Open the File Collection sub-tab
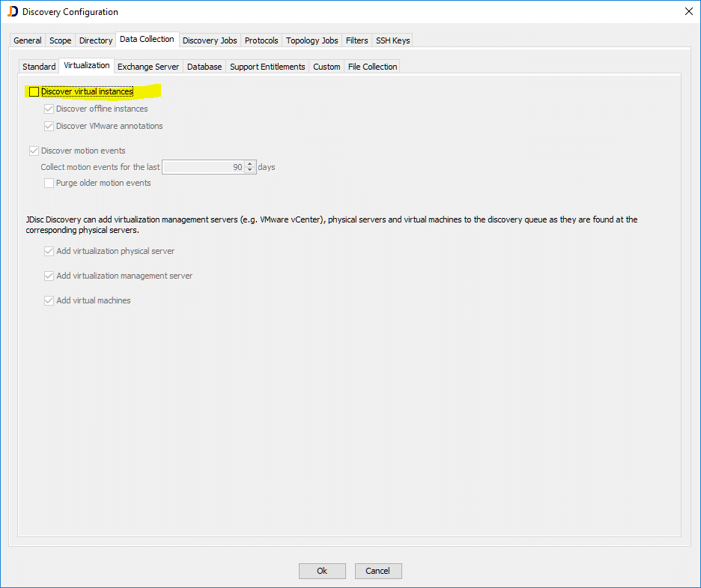This screenshot has height=588, width=701. [372, 67]
